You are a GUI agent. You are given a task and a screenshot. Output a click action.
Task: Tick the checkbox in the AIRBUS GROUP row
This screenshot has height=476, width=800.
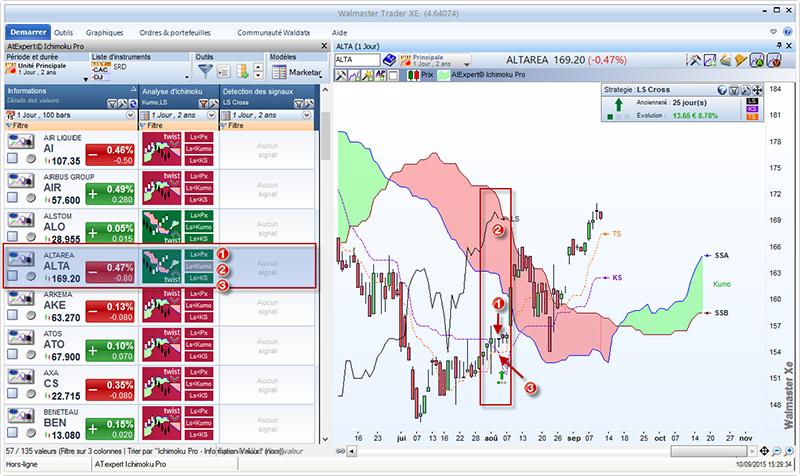pyautogui.click(x=12, y=197)
